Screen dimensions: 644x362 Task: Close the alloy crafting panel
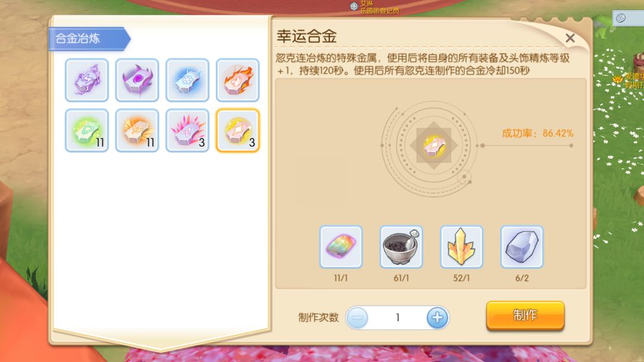[570, 38]
